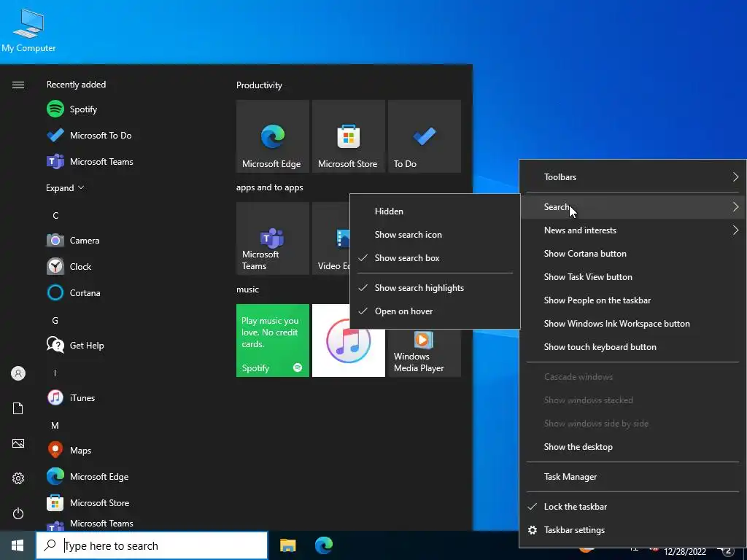Click the Power button in Start

tap(18, 513)
